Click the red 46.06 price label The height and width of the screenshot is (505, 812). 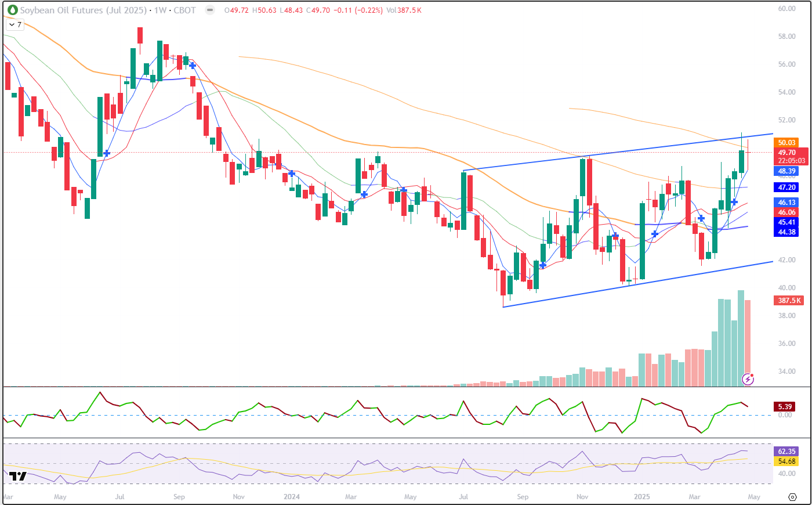[x=786, y=212]
